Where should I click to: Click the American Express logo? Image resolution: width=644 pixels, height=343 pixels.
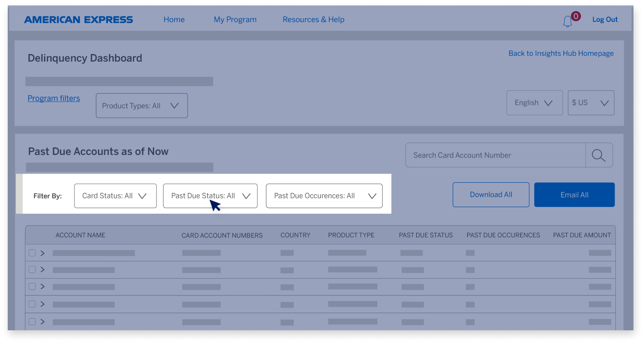(x=78, y=19)
